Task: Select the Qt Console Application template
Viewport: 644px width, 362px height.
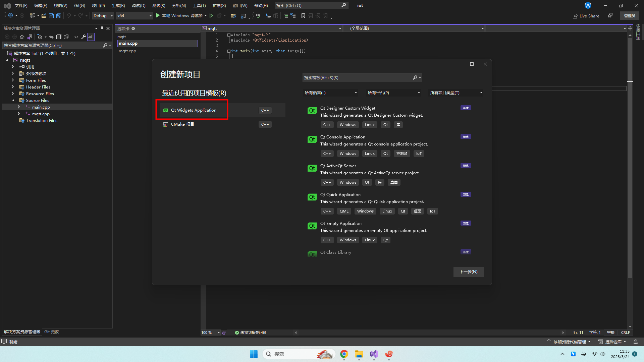Action: 342,137
